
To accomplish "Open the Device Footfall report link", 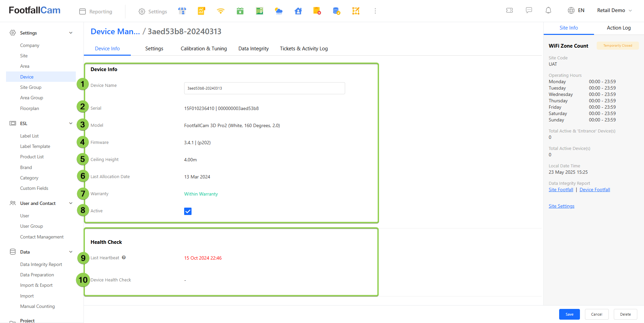I will point(595,190).
